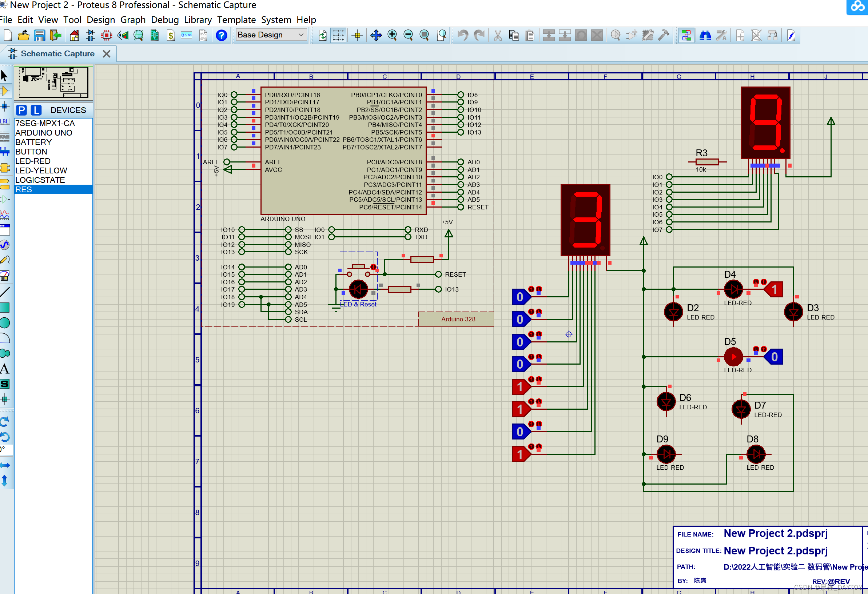
Task: Flip horizontally with the X-mirror arrow
Action: [x=4, y=465]
